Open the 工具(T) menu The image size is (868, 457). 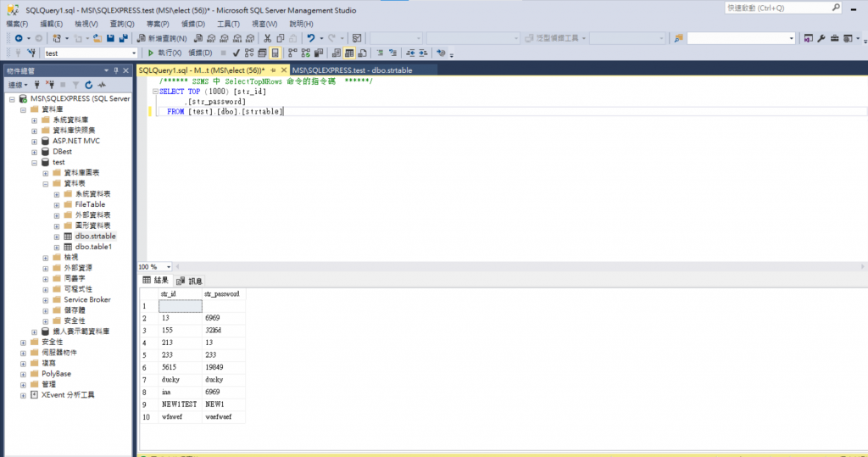(x=228, y=24)
